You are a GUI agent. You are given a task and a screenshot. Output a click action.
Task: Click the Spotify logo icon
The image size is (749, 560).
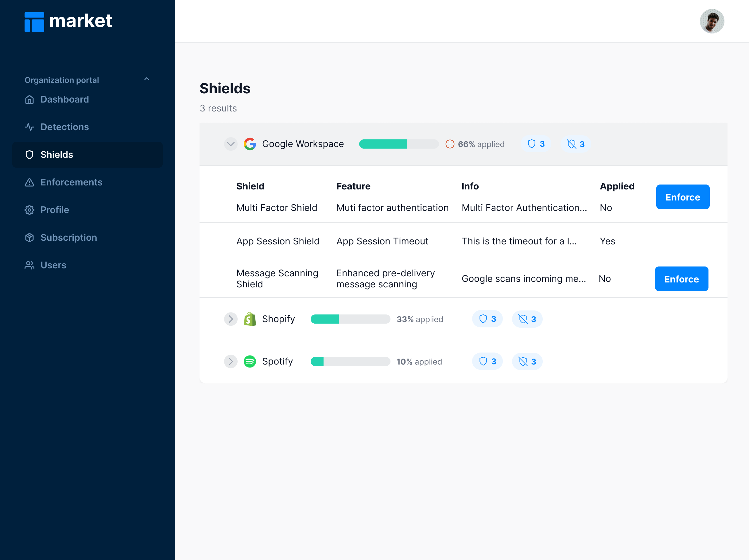click(250, 361)
